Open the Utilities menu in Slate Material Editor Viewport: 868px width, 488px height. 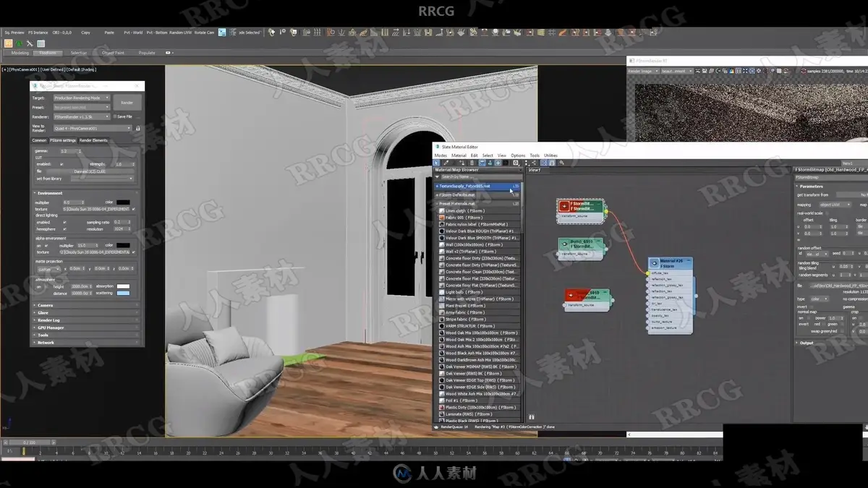point(550,155)
